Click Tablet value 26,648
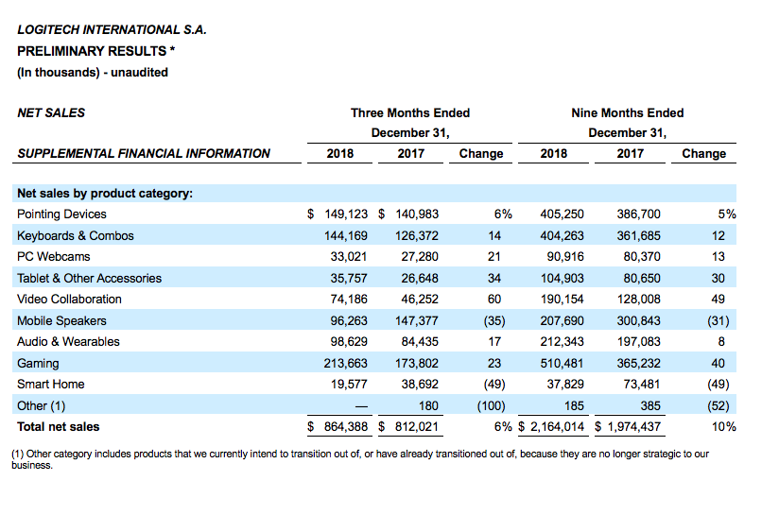This screenshot has height=532, width=779. click(x=420, y=278)
